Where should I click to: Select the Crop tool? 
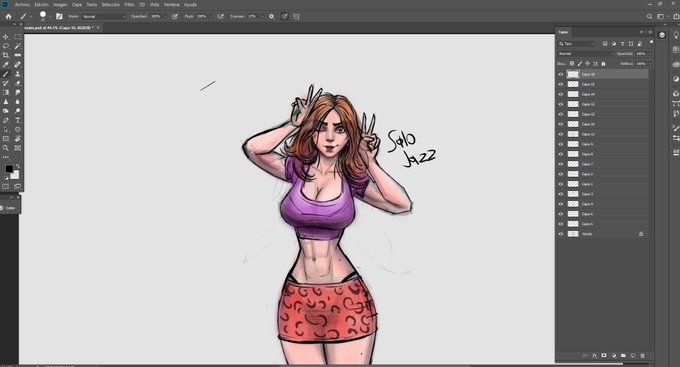pyautogui.click(x=6, y=55)
